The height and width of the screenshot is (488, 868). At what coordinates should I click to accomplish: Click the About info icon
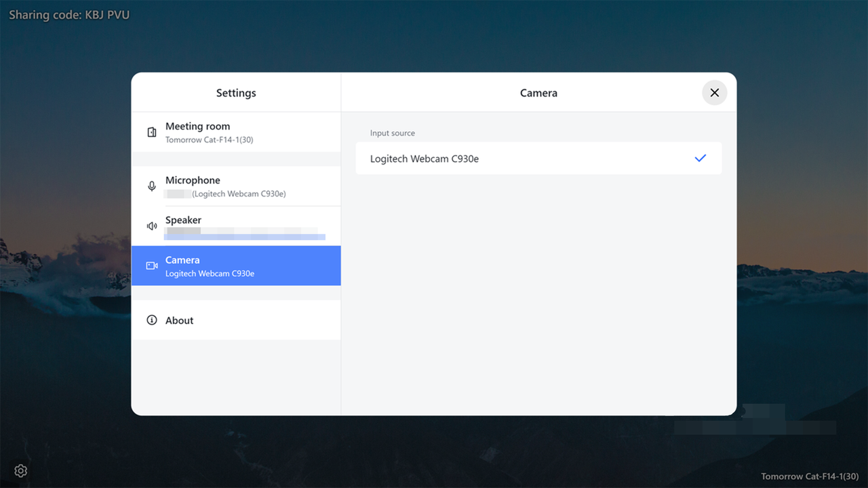coord(152,320)
